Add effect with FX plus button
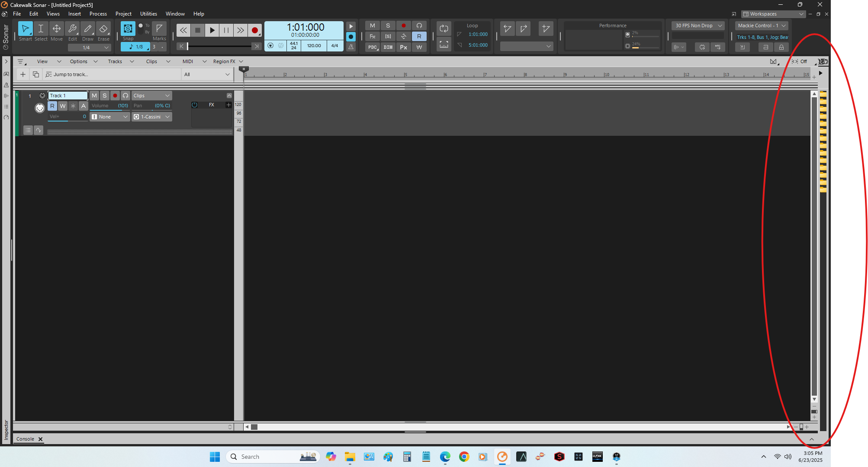Image resolution: width=868 pixels, height=467 pixels. pos(228,105)
